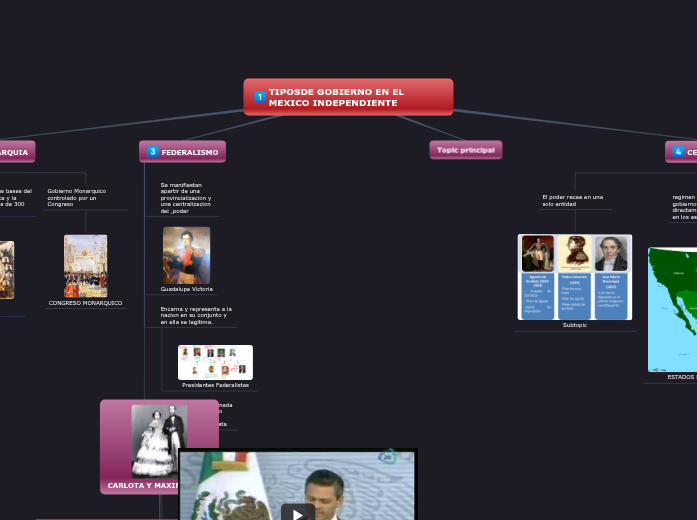
Task: Click the Presidentes Federalistas caption
Action: coord(215,385)
